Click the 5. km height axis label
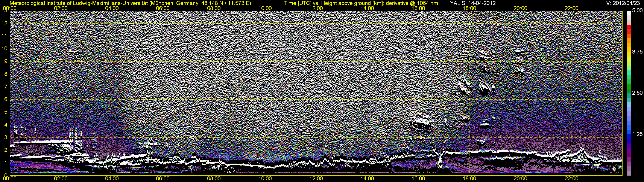The height and width of the screenshot is (182, 644). point(6,112)
